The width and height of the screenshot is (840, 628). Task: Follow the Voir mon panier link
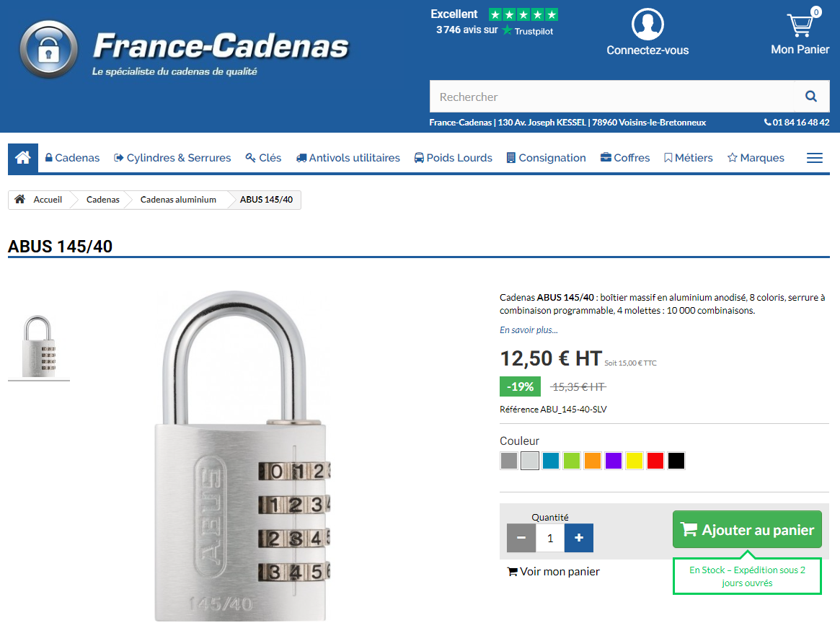[x=554, y=572]
